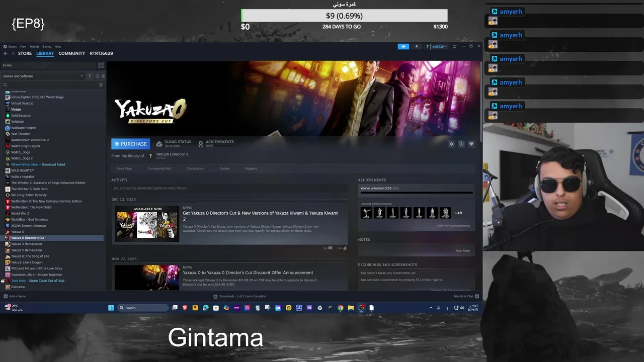Click the Dec 12 news thumbnail image

pos(146,224)
